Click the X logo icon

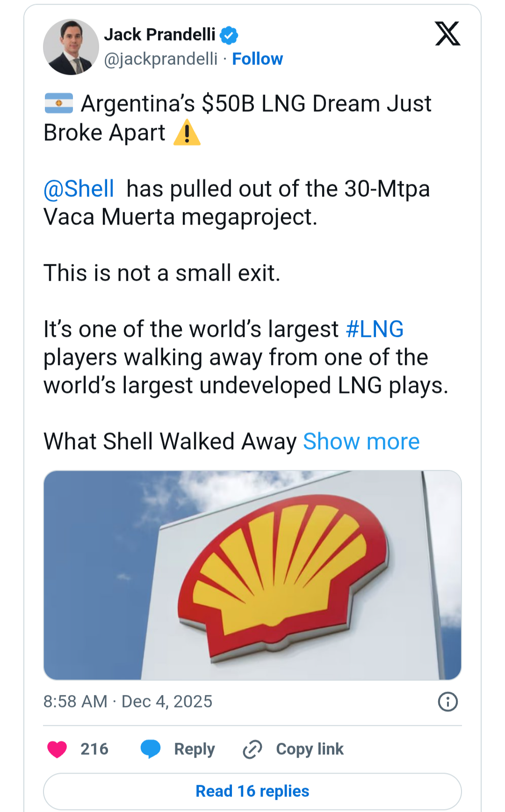447,34
